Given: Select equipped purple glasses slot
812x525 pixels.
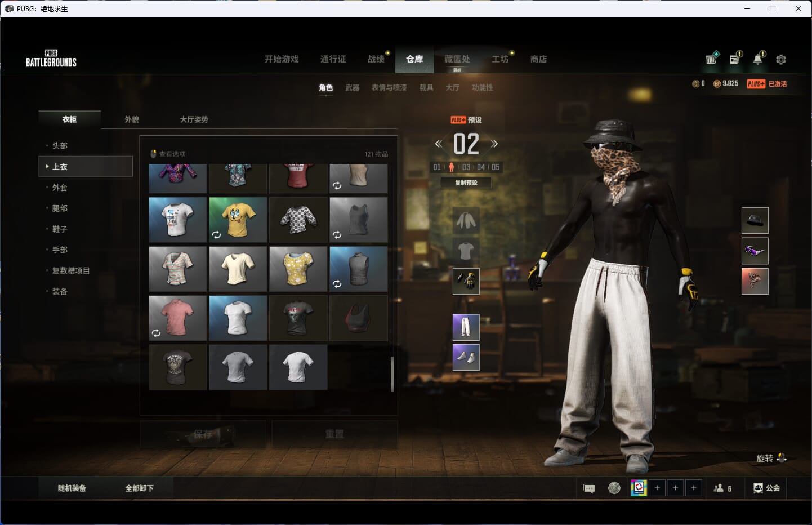Looking at the screenshot, I should 755,251.
